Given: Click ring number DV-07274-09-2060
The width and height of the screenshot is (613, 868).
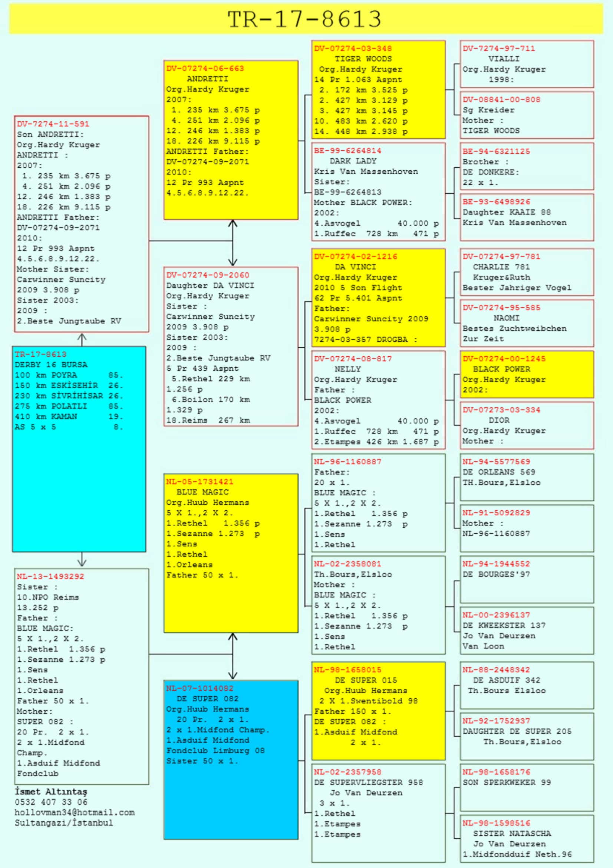Looking at the screenshot, I should [x=208, y=275].
